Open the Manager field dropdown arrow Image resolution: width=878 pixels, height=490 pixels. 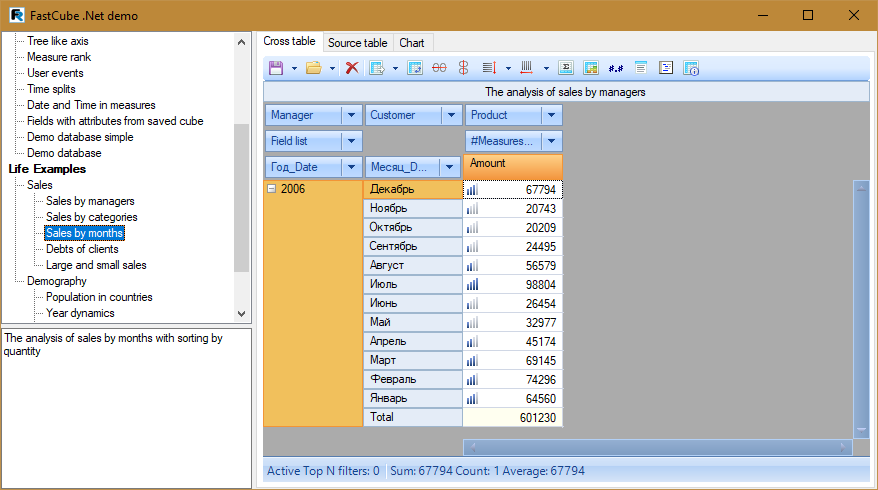coord(351,116)
